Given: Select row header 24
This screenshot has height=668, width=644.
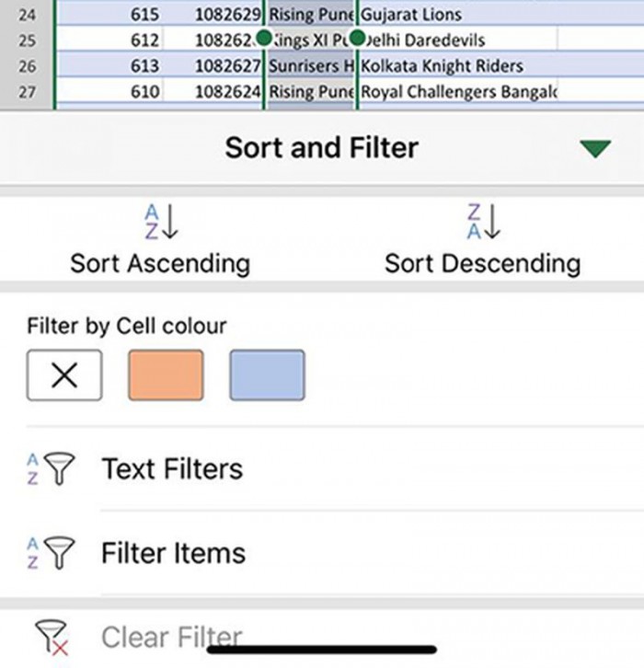Looking at the screenshot, I should 27,15.
